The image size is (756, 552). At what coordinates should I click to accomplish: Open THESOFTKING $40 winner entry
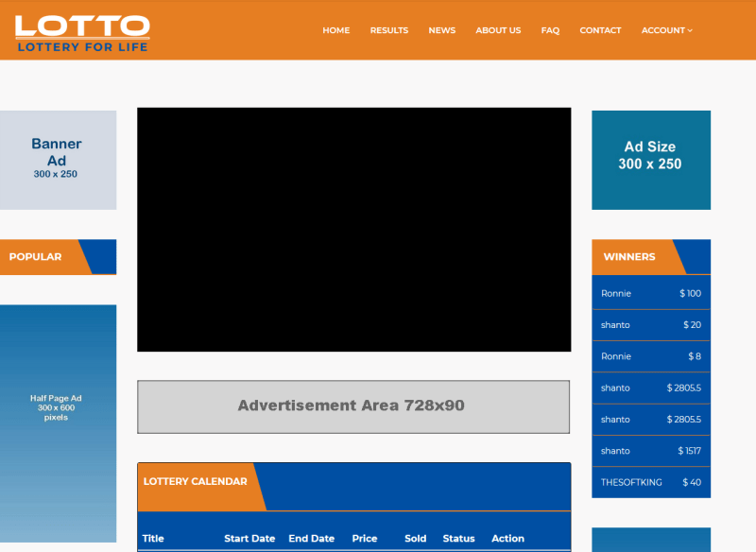pyautogui.click(x=650, y=482)
